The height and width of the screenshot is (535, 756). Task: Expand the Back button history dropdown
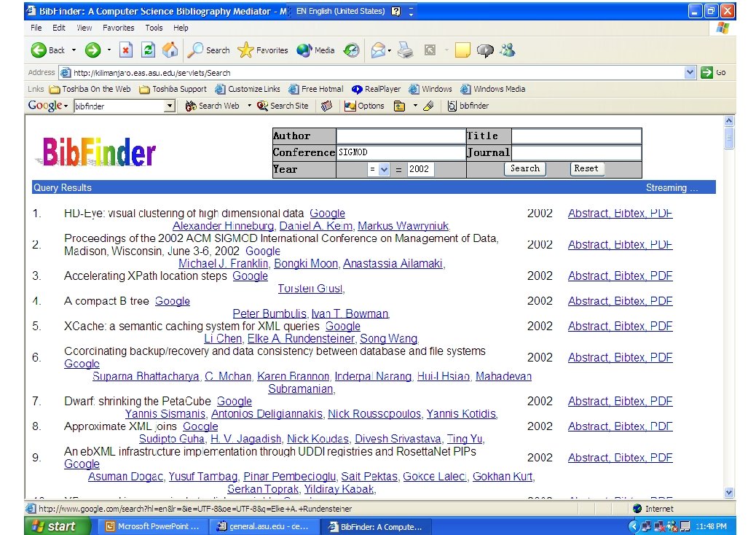click(74, 50)
